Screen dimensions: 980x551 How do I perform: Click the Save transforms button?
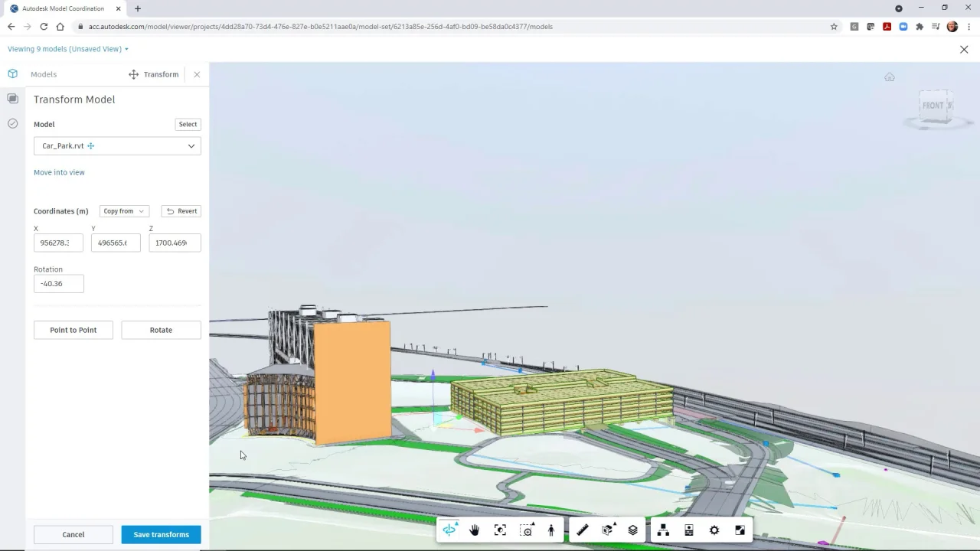point(161,534)
